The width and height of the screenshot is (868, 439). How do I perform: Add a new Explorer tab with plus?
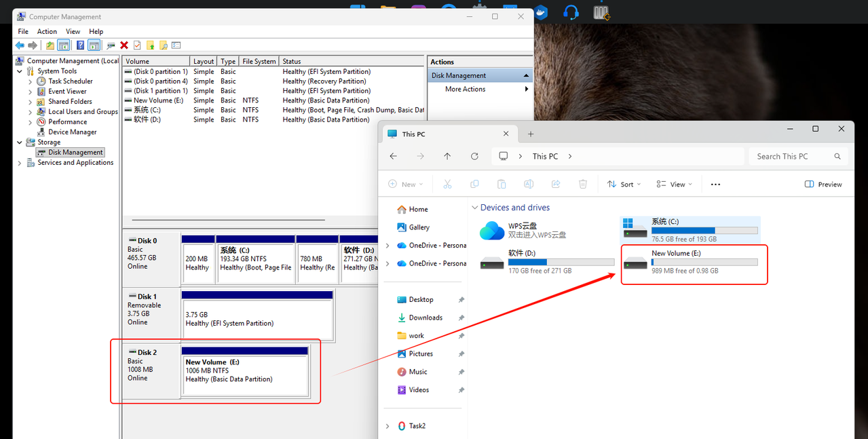pos(531,134)
